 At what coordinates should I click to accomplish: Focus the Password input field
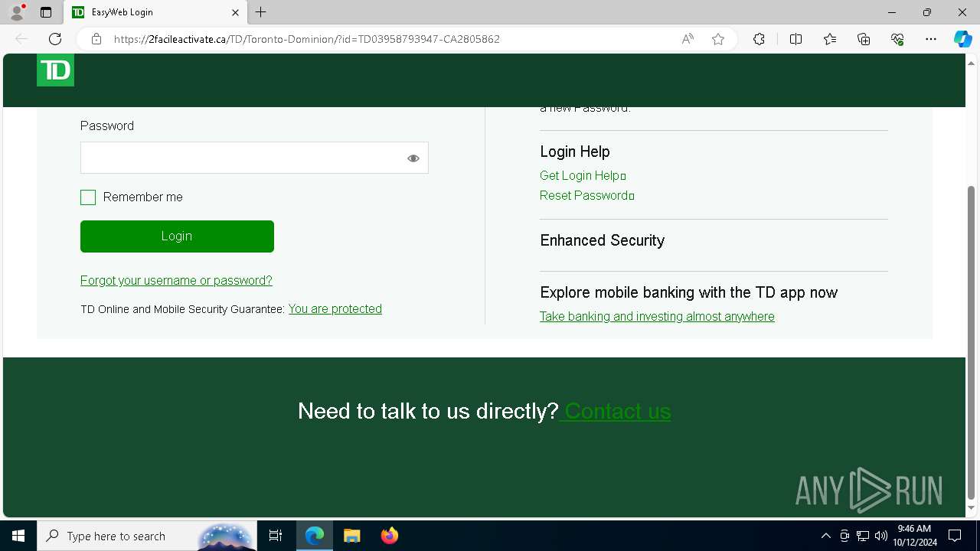pos(254,158)
